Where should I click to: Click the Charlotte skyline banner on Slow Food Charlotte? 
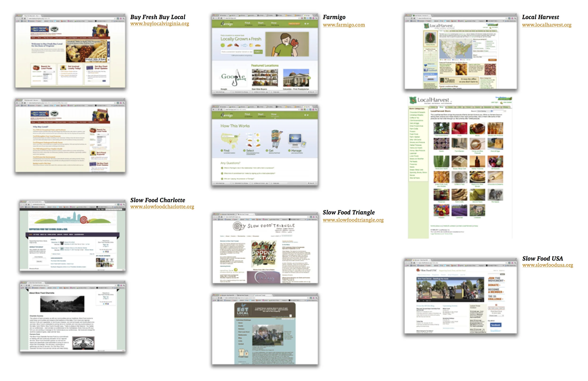click(72, 219)
